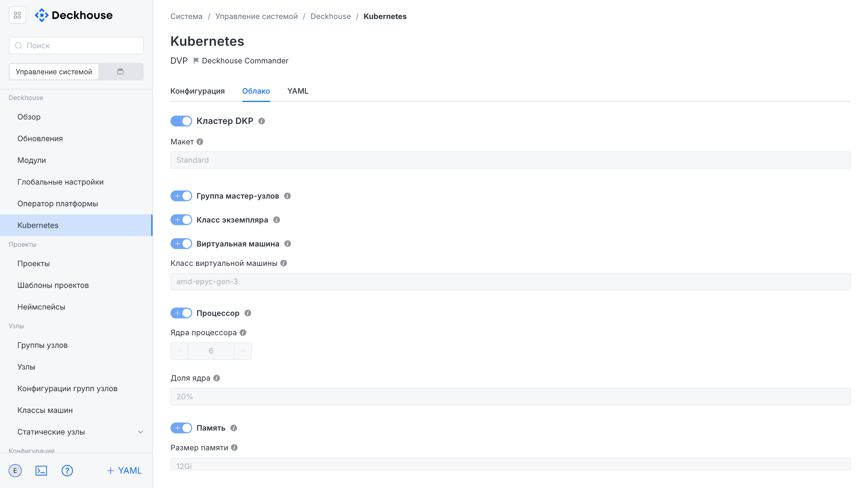Image resolution: width=868 pixels, height=488 pixels.
Task: Expand Статические узлы submenu chevron
Action: (x=140, y=432)
